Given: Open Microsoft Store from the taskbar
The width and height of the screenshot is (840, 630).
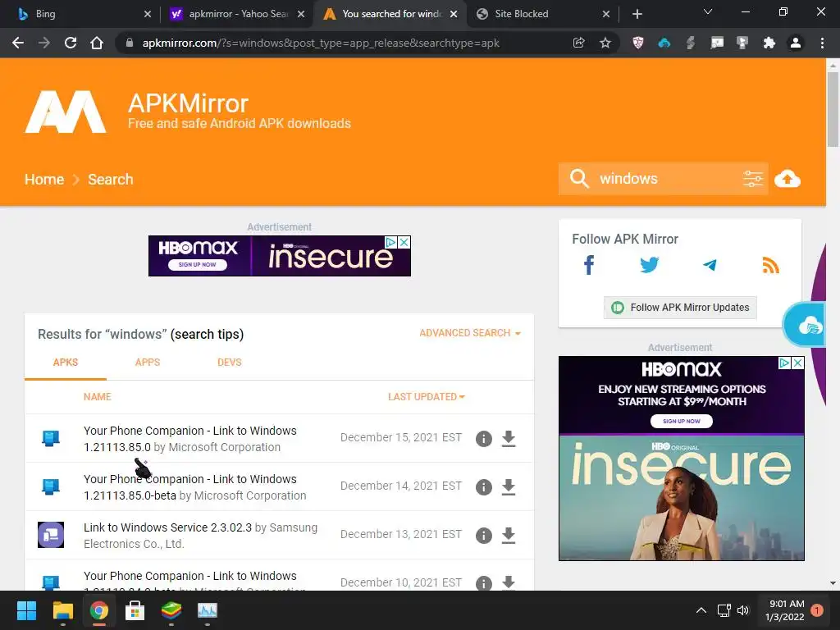Looking at the screenshot, I should [x=135, y=610].
